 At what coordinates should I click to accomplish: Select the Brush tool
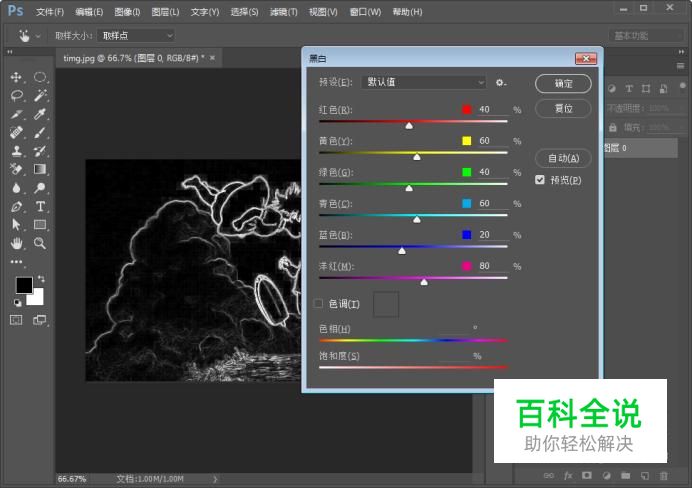(40, 132)
